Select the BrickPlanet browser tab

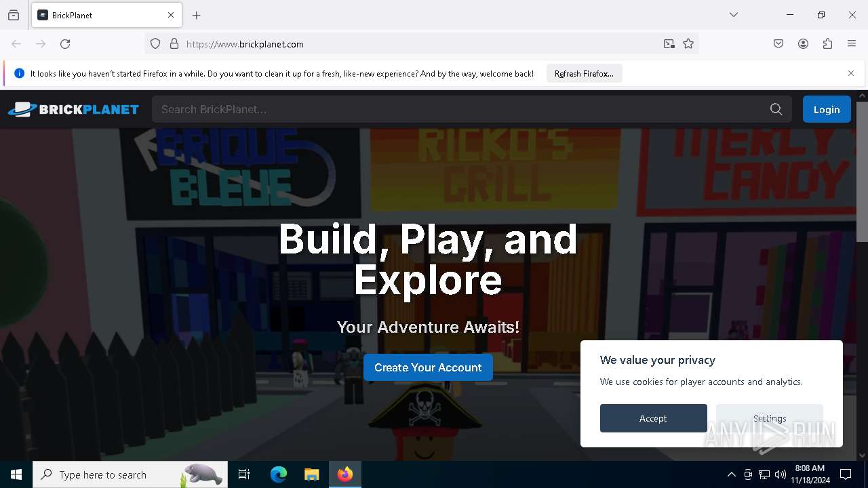106,15
